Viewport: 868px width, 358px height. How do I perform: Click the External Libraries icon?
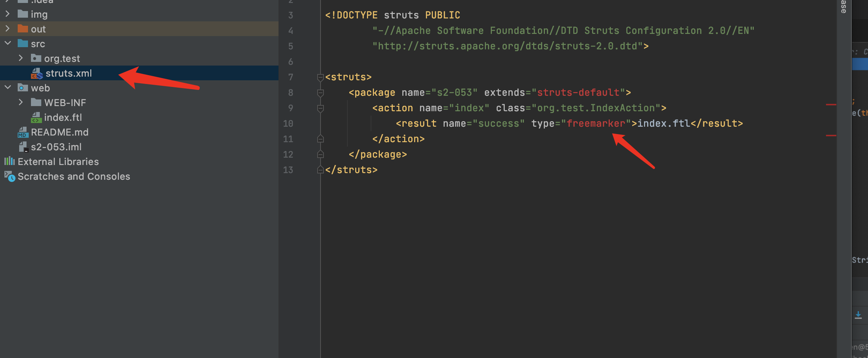tap(10, 161)
